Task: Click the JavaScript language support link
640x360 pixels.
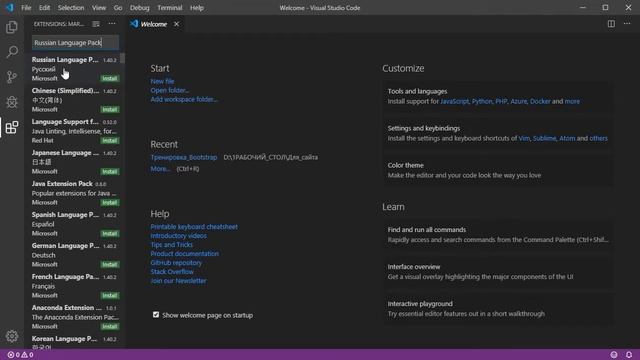Action: (x=454, y=101)
